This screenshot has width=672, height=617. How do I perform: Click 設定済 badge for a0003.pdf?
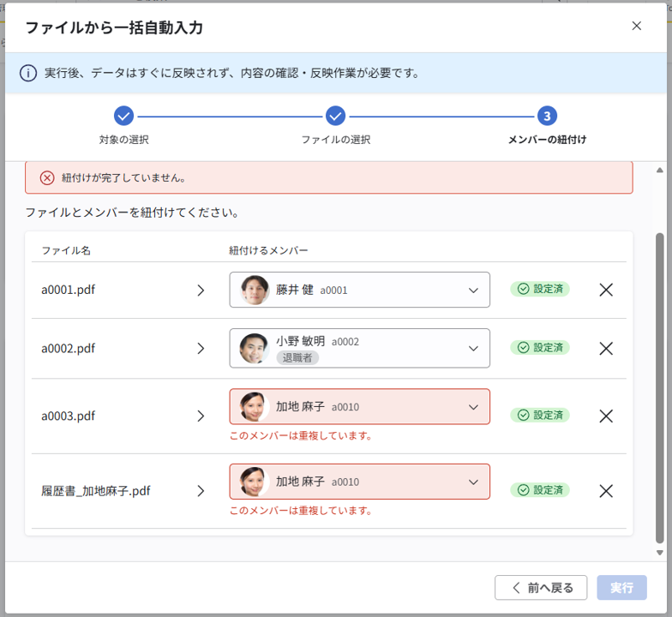[x=540, y=415]
